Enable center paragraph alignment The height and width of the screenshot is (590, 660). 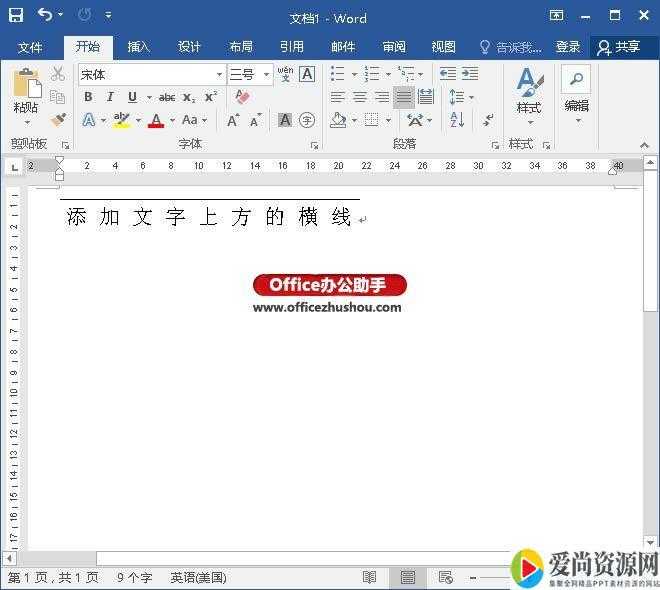[x=360, y=97]
